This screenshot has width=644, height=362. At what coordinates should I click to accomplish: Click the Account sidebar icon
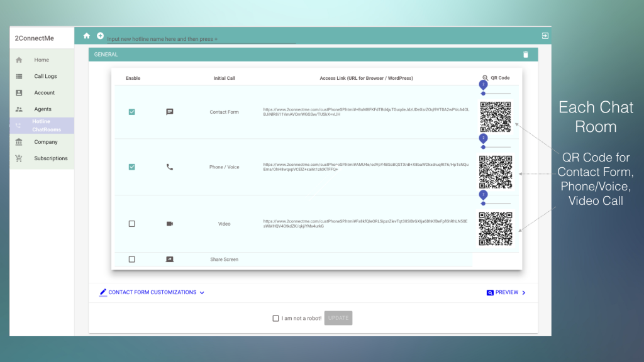(x=19, y=93)
